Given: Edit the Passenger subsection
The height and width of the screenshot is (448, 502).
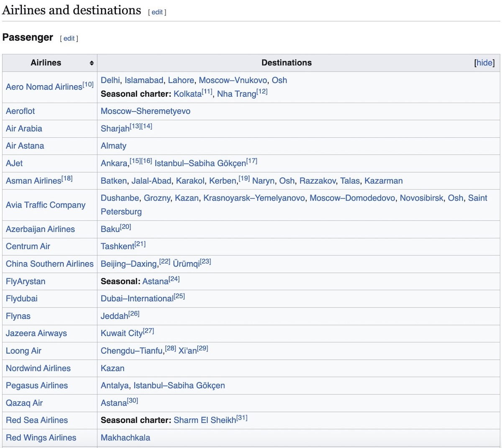Looking at the screenshot, I should tap(69, 38).
